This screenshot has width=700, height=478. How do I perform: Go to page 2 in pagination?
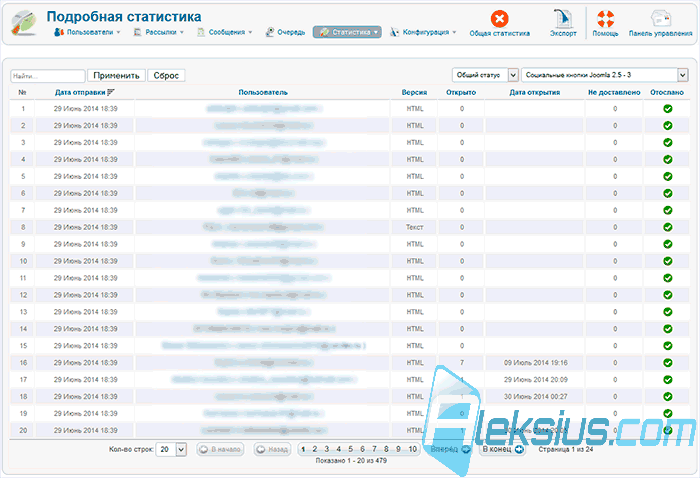(x=315, y=449)
